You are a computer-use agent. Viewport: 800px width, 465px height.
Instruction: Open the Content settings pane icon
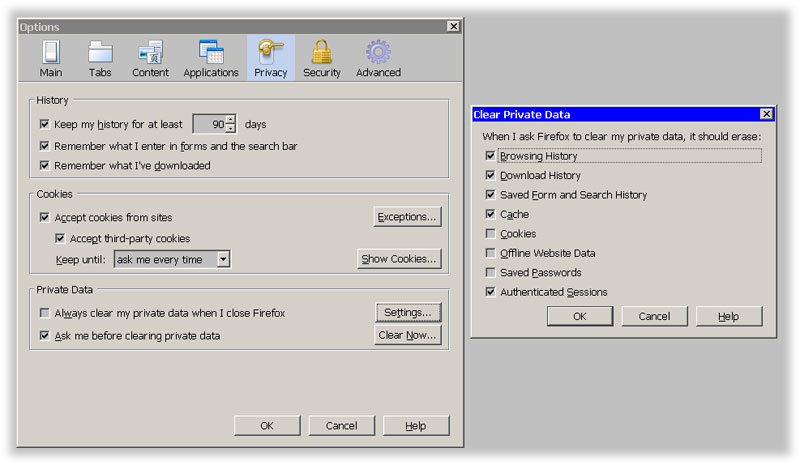click(150, 58)
